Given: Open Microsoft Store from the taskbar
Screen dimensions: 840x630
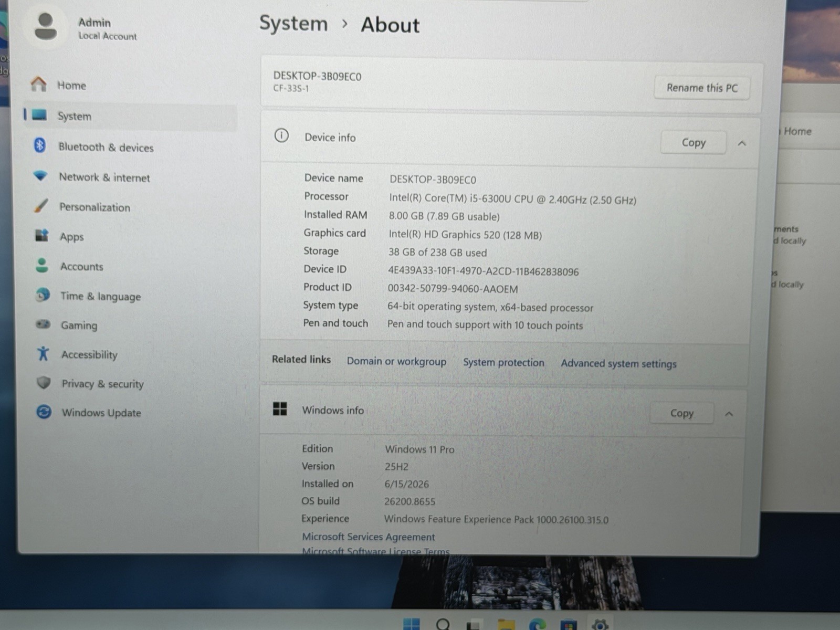Looking at the screenshot, I should (x=569, y=625).
